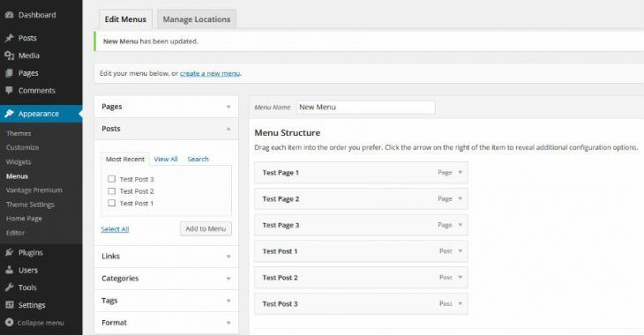The image size is (644, 335).
Task: Click the Dashboard gauge icon
Action: click(9, 15)
